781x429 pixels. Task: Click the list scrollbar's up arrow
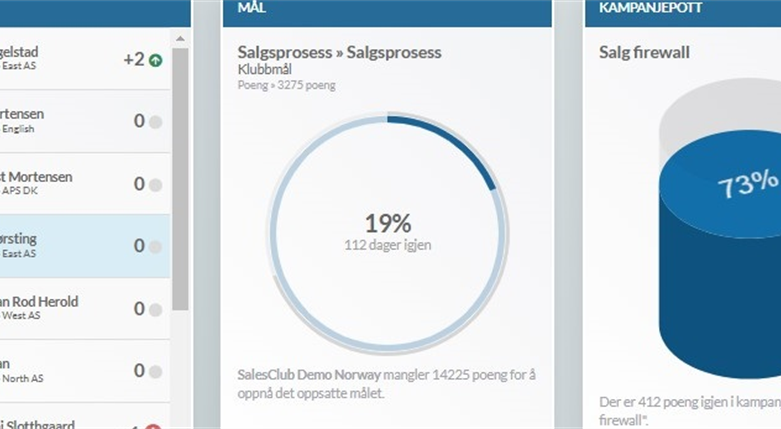coord(180,38)
